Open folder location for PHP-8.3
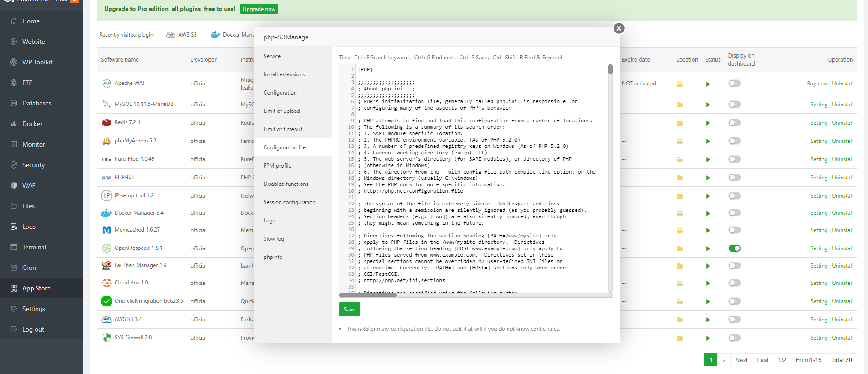This screenshot has width=868, height=374. 680,178
